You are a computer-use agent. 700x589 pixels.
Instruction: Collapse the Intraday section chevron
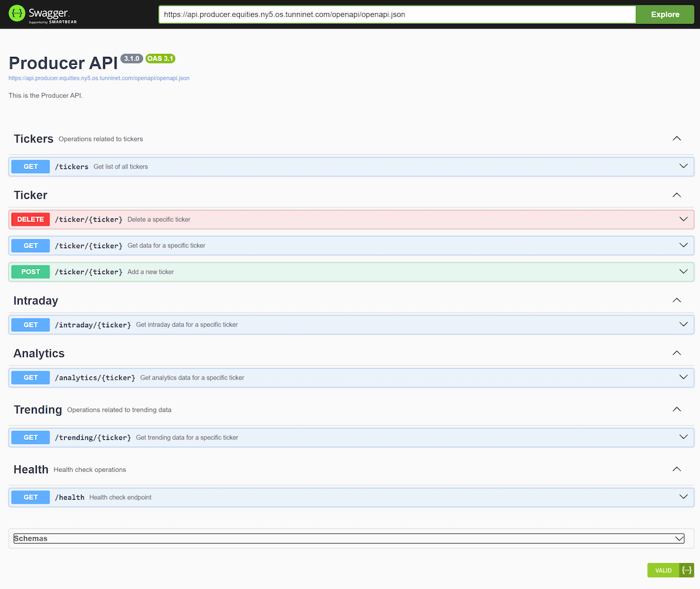677,300
